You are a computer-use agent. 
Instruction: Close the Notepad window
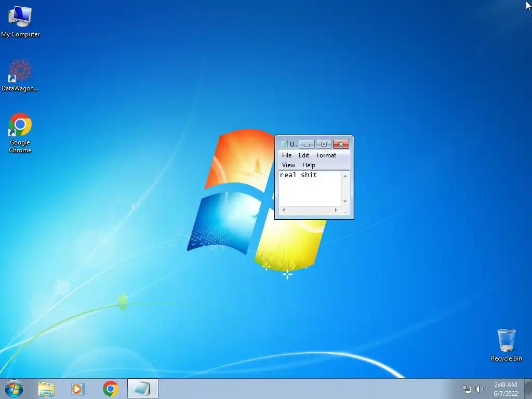[x=341, y=144]
